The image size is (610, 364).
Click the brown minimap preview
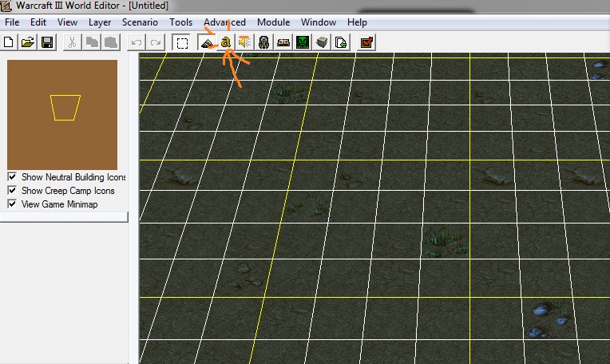62,115
